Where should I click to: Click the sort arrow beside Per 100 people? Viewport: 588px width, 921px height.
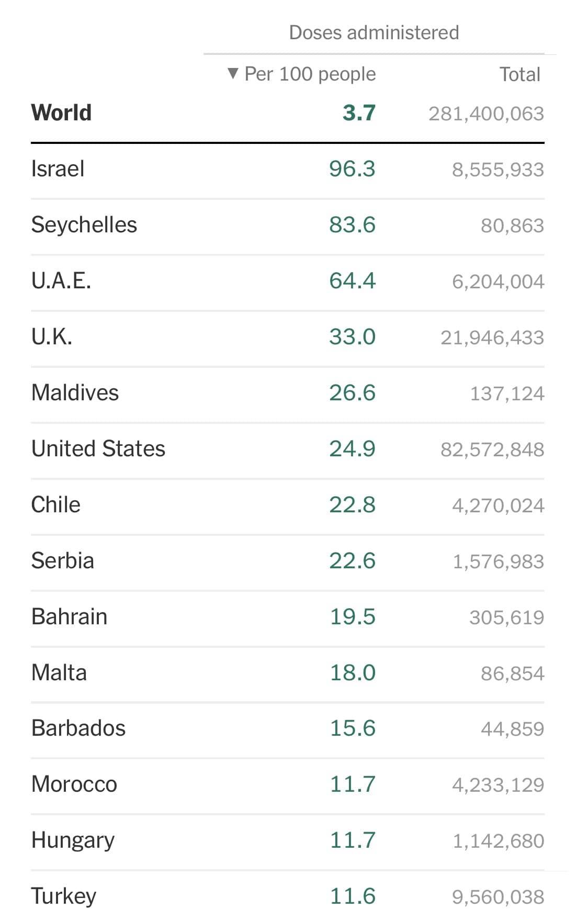point(233,73)
